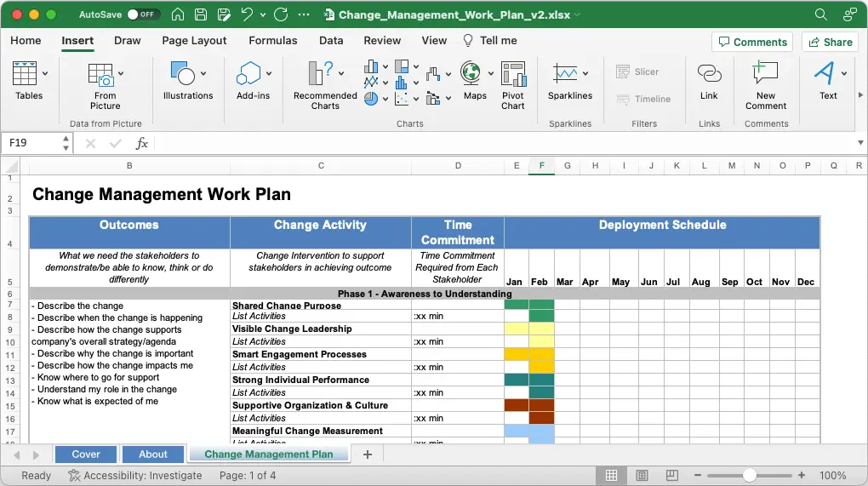Expand the Maps dropdown arrow
Screen dimensions: 868x486
(x=490, y=73)
